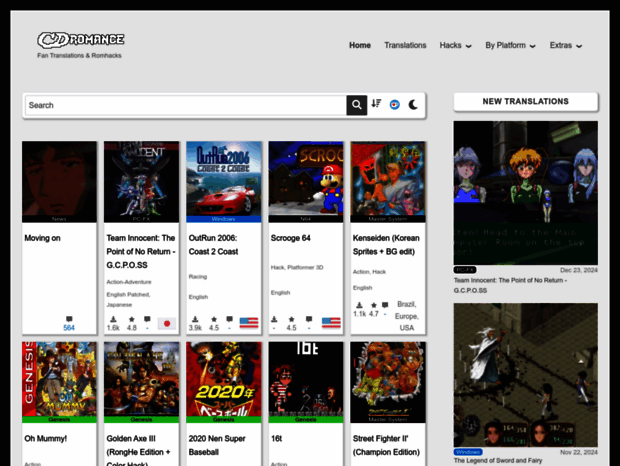
Task: Open the Golden Axe III cover thumbnail
Action: (x=142, y=382)
